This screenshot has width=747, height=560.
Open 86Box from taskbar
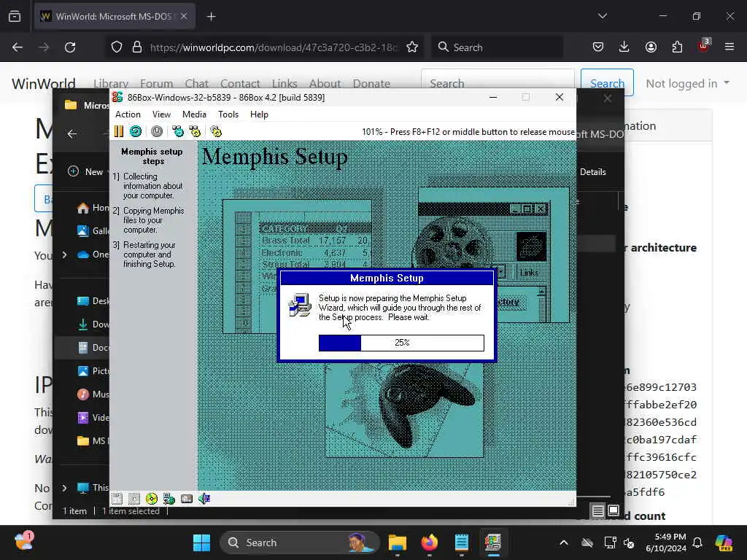[x=493, y=542]
